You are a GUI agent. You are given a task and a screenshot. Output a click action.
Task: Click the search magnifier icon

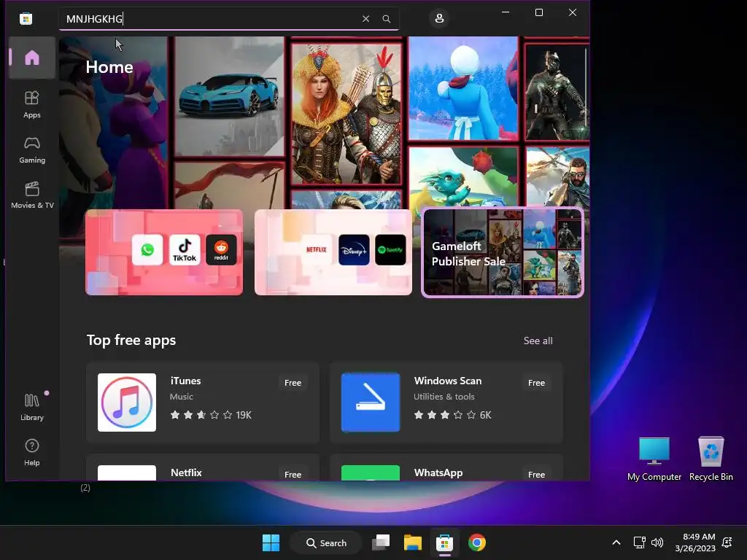coord(387,18)
